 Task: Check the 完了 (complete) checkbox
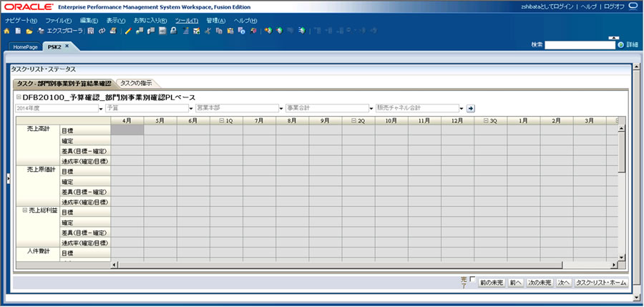pos(472,279)
